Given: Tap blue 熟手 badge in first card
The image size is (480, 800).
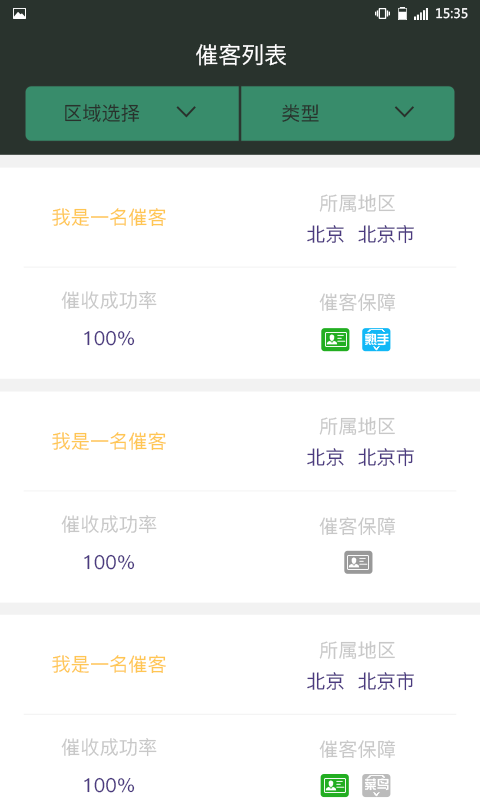Looking at the screenshot, I should (376, 339).
